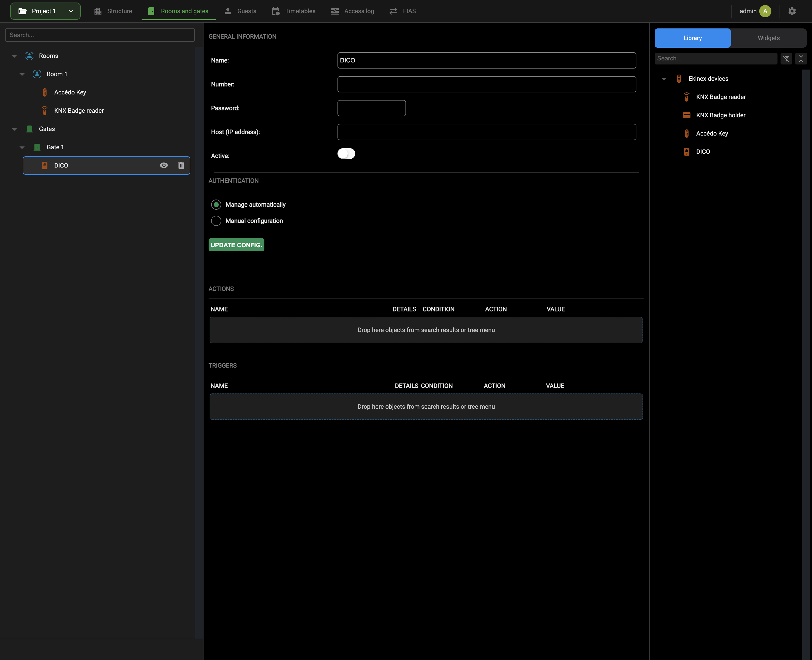812x660 pixels.
Task: Open the Guests tab
Action: pyautogui.click(x=240, y=11)
